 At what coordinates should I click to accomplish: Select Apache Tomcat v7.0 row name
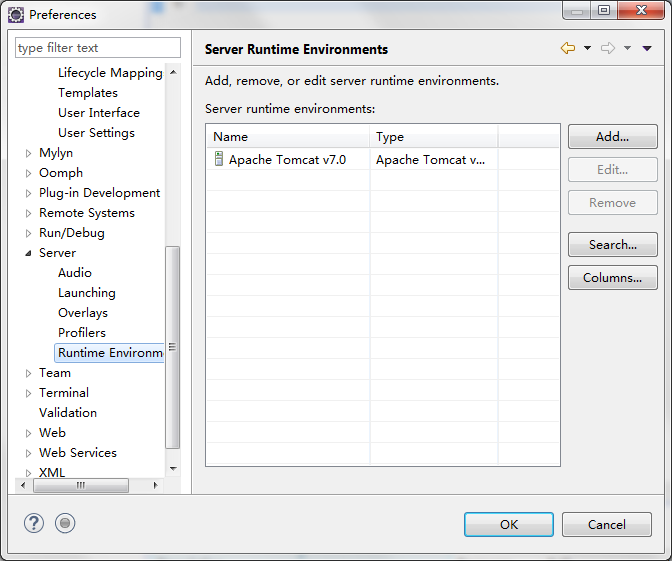[287, 160]
